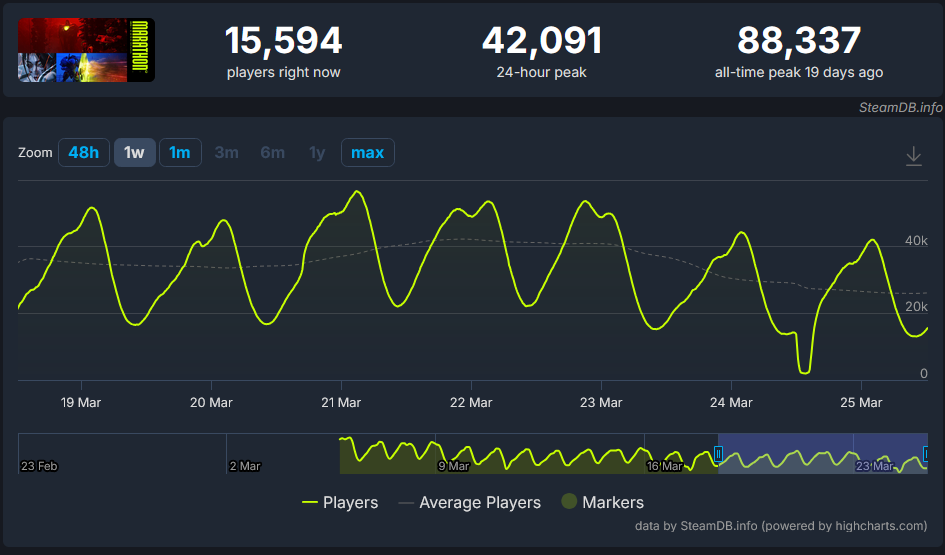Click the 19 Mar axis label
Image resolution: width=945 pixels, height=555 pixels.
point(81,403)
